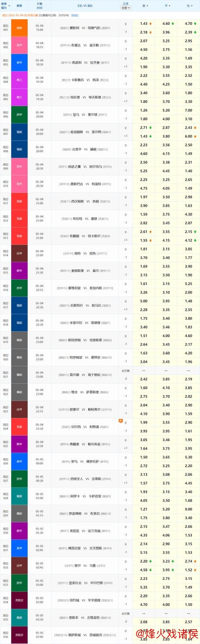Viewport: 200px width, 644px height.
Task: Click 周日 001 match number cell
Action: tap(6, 28)
